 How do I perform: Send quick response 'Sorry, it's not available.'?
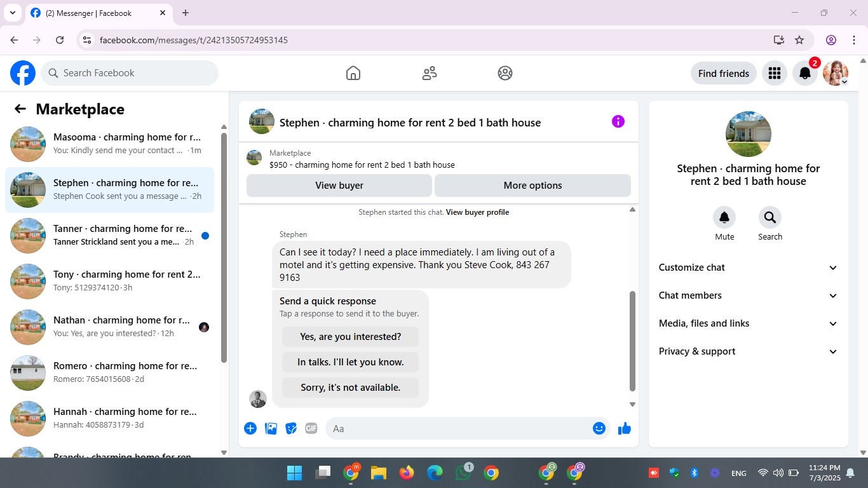(350, 388)
